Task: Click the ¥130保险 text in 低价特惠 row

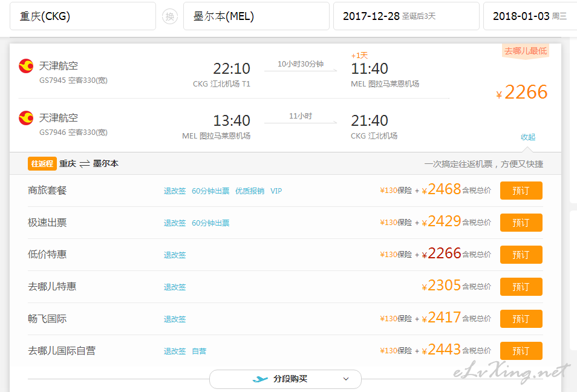Action: (x=396, y=255)
